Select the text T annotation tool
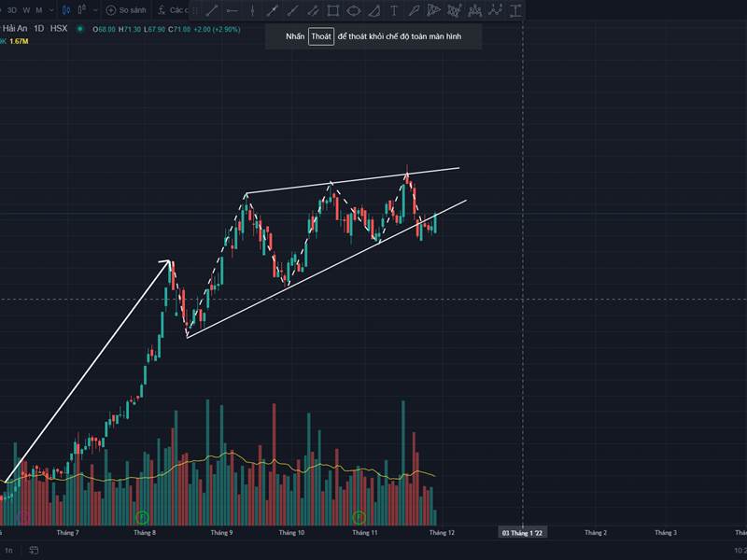Screen dimensions: 747x560 [394, 10]
